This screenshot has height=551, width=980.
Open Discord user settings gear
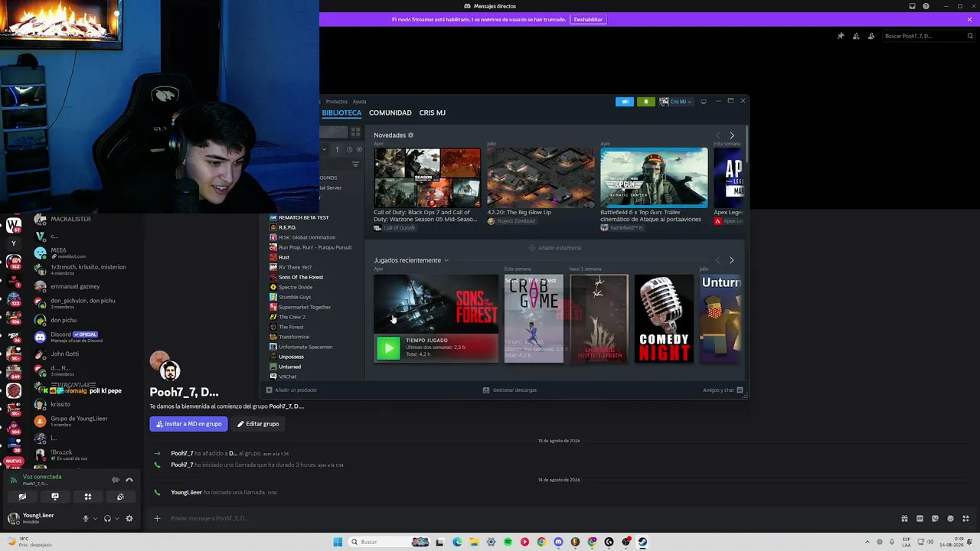click(129, 518)
